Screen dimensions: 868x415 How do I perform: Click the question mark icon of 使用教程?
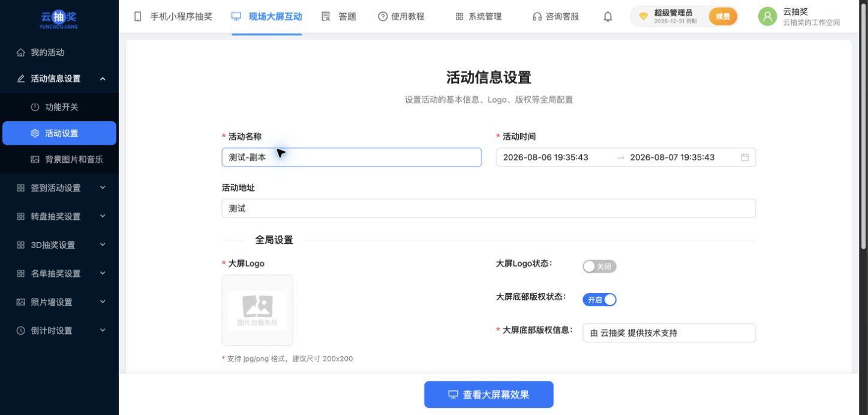pos(383,17)
